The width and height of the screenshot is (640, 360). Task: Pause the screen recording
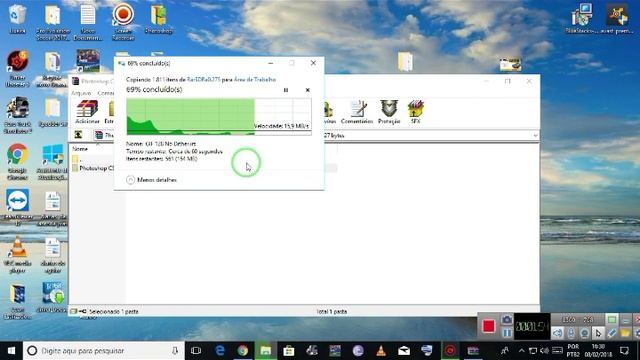[x=507, y=333]
